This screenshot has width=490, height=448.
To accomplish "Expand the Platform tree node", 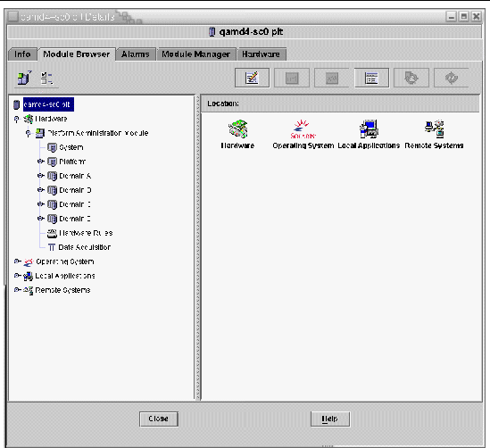I will (41, 162).
